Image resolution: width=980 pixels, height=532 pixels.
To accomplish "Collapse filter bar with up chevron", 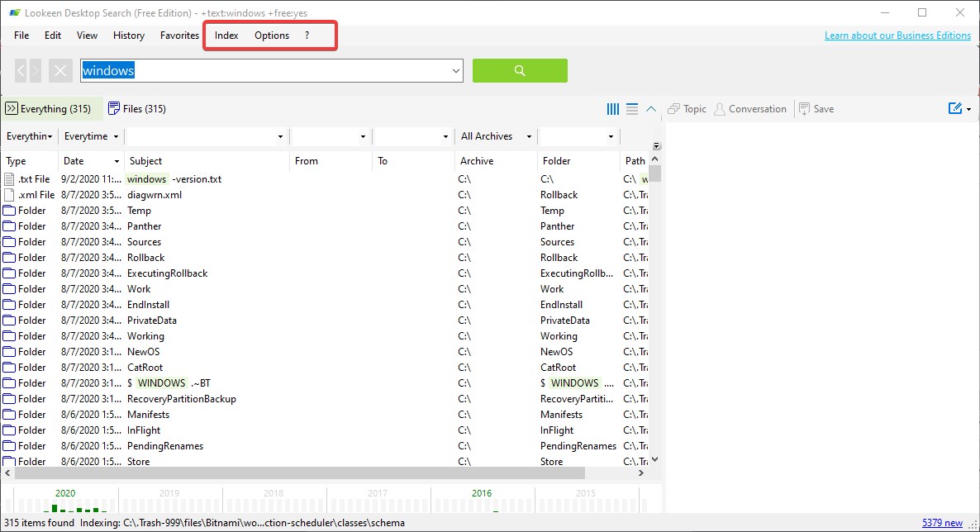I will click(650, 109).
